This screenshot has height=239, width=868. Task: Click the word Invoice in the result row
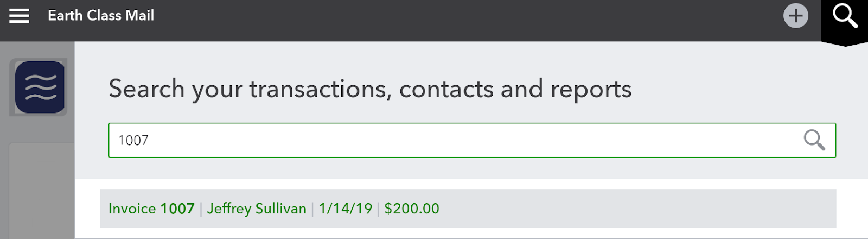(x=132, y=209)
